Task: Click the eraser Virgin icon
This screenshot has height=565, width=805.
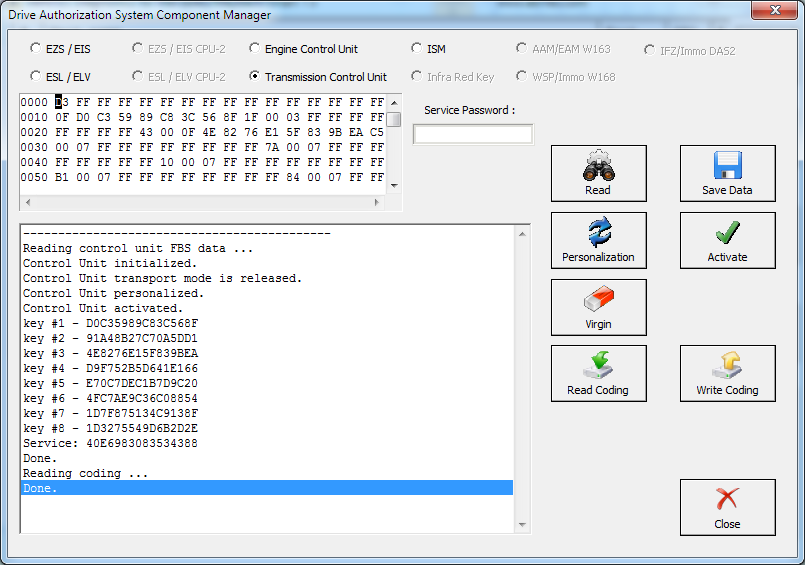Action: [599, 299]
